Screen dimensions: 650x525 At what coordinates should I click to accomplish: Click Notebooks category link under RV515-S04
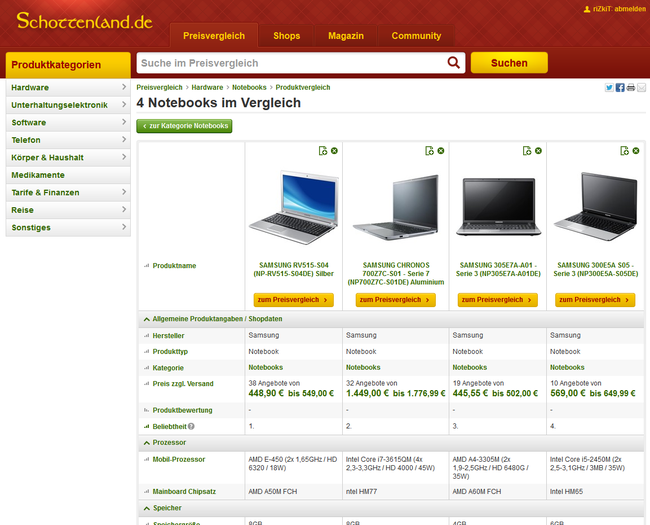pos(266,367)
